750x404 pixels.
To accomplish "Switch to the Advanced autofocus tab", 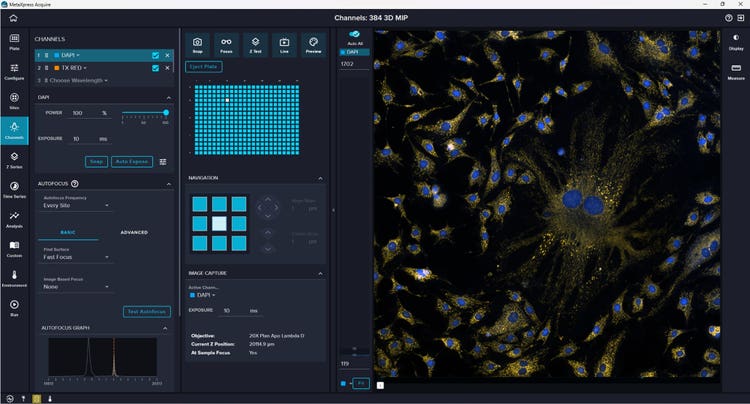I will pos(134,232).
